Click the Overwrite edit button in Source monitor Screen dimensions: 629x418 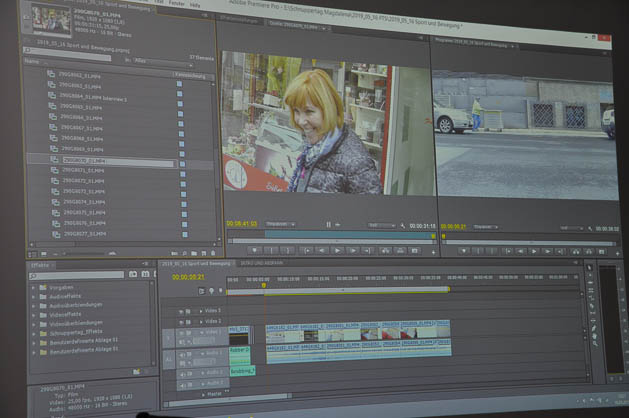(x=400, y=251)
